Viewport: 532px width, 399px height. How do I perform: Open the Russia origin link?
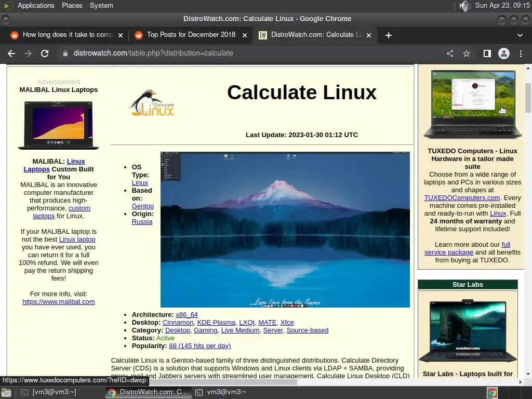tap(142, 222)
